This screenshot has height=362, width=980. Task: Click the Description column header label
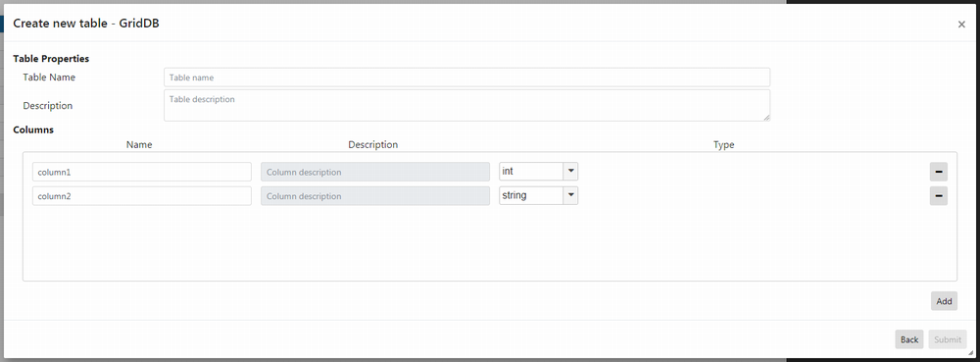tap(373, 144)
